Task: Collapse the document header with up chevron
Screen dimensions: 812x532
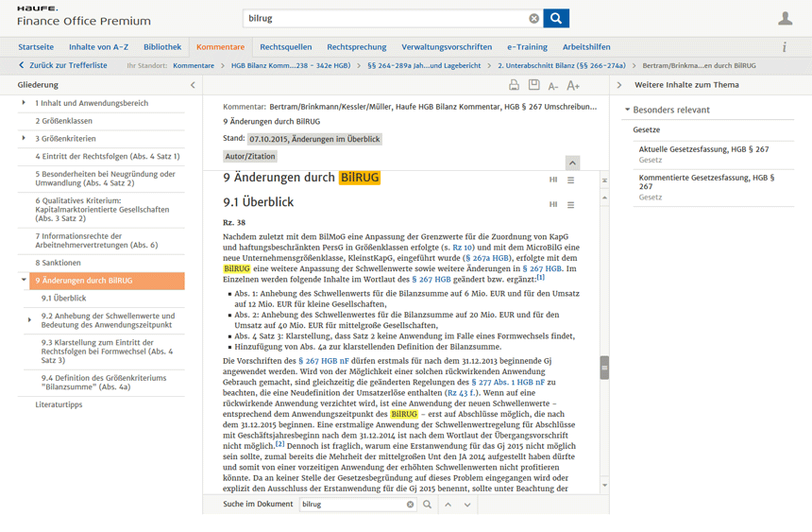Action: tap(572, 163)
